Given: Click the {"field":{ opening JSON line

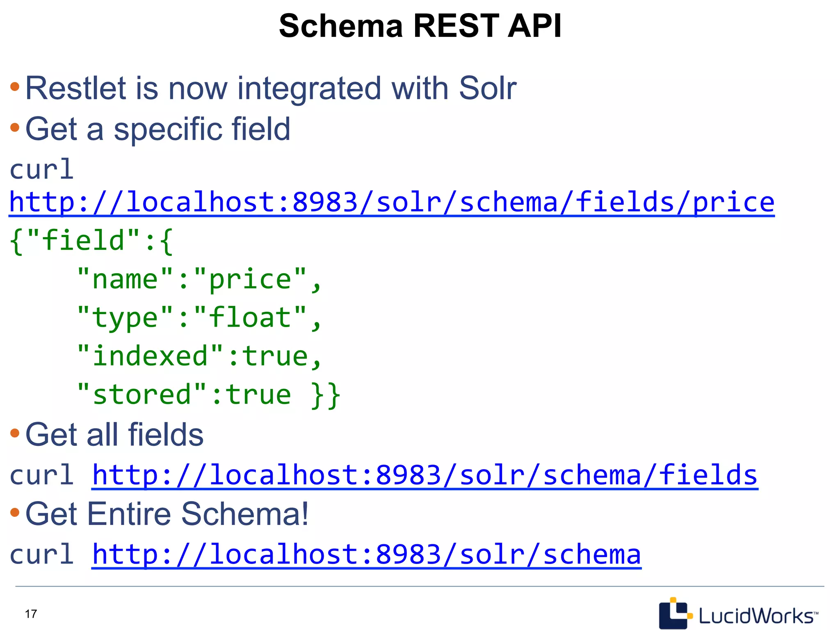Looking at the screenshot, I should pyautogui.click(x=91, y=241).
